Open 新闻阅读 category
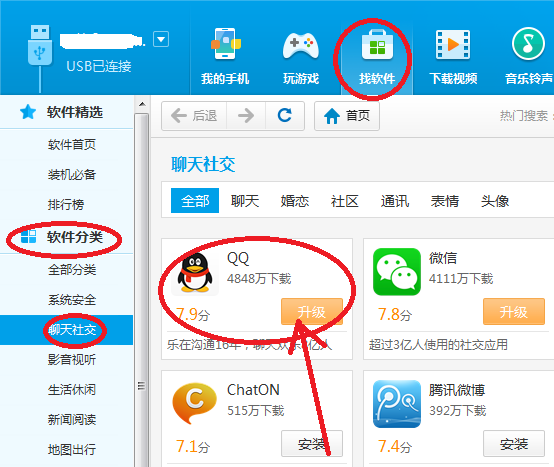Viewport: 554px width, 467px height. pyautogui.click(x=72, y=420)
